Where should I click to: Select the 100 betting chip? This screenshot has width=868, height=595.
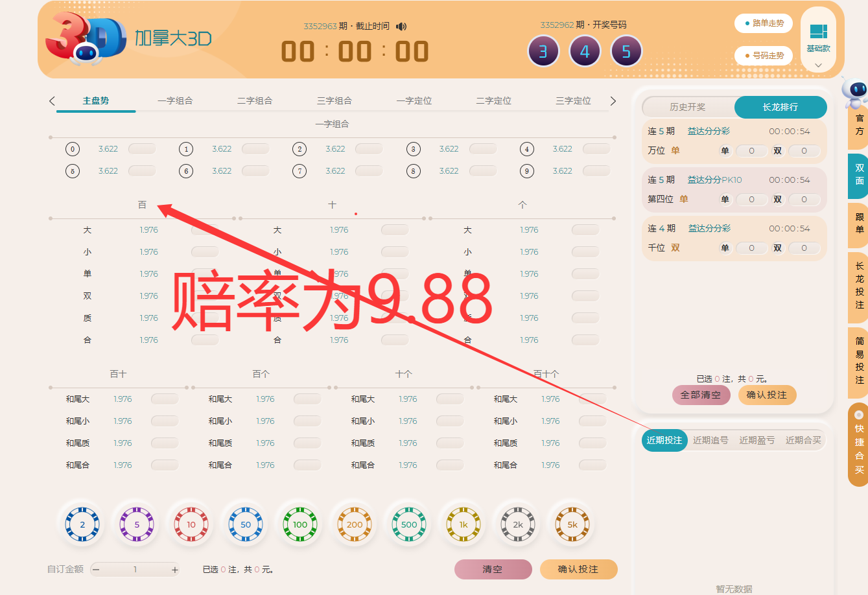(x=299, y=524)
